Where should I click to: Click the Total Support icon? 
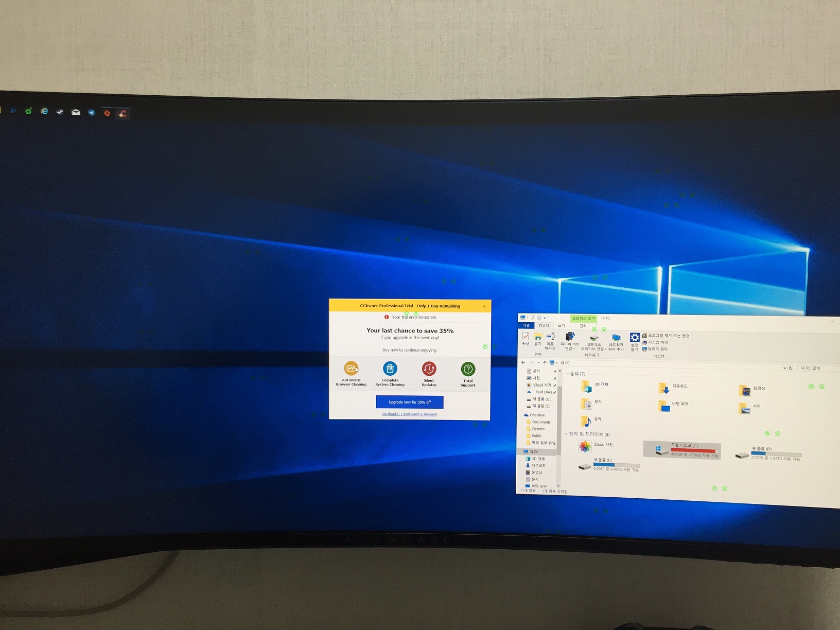(468, 370)
